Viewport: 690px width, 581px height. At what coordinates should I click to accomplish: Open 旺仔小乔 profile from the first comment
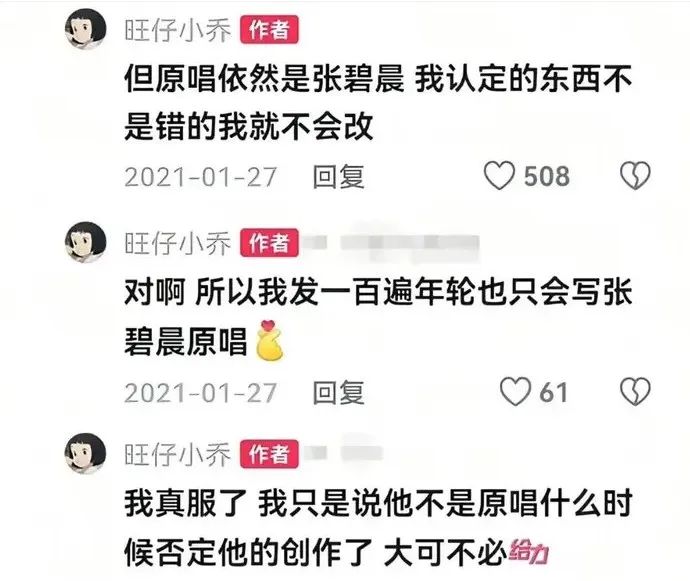tap(178, 30)
